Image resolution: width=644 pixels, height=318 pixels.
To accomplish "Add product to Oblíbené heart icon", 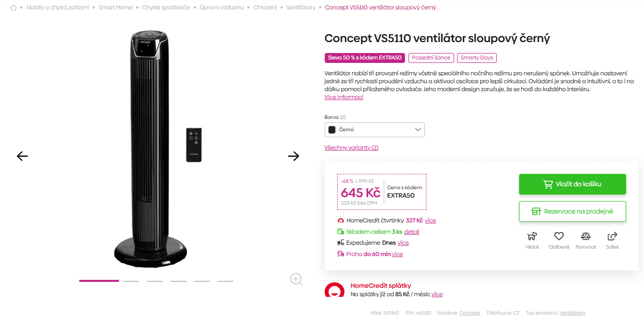I will point(559,236).
